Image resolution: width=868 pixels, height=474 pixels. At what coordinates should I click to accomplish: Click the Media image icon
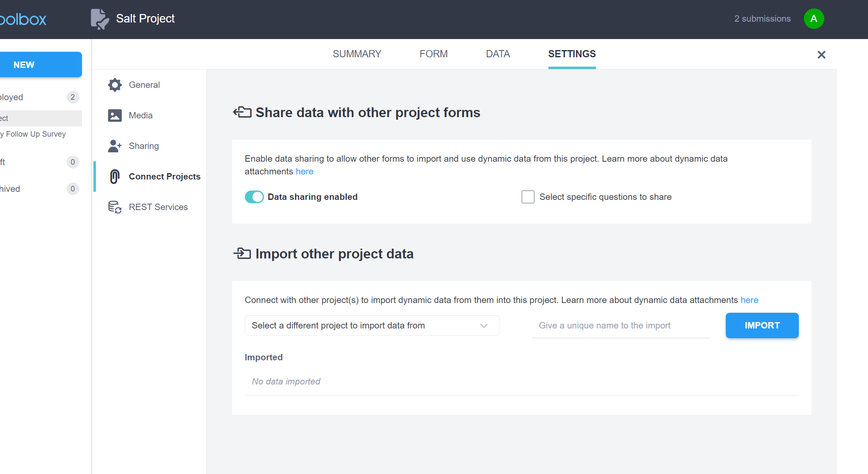(x=115, y=115)
